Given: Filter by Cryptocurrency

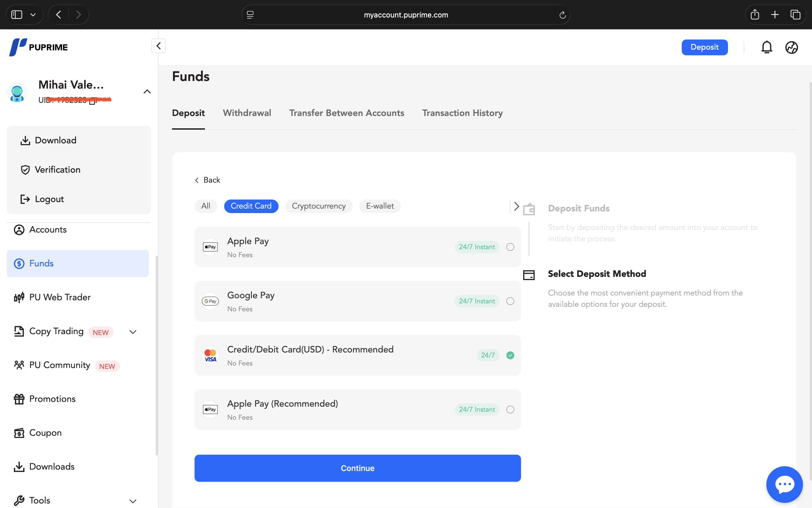Looking at the screenshot, I should pos(319,206).
